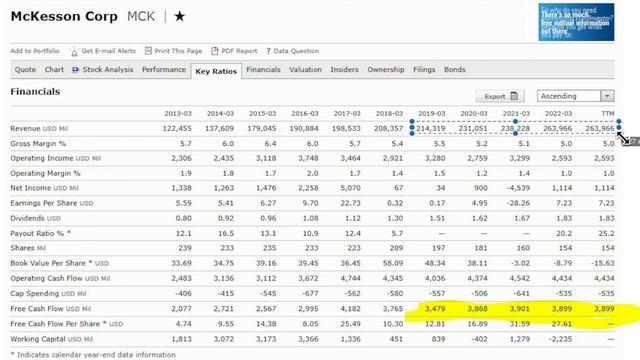The image size is (640, 360).
Task: Click the 2019-03 free cash flow 3,479
Action: [435, 309]
